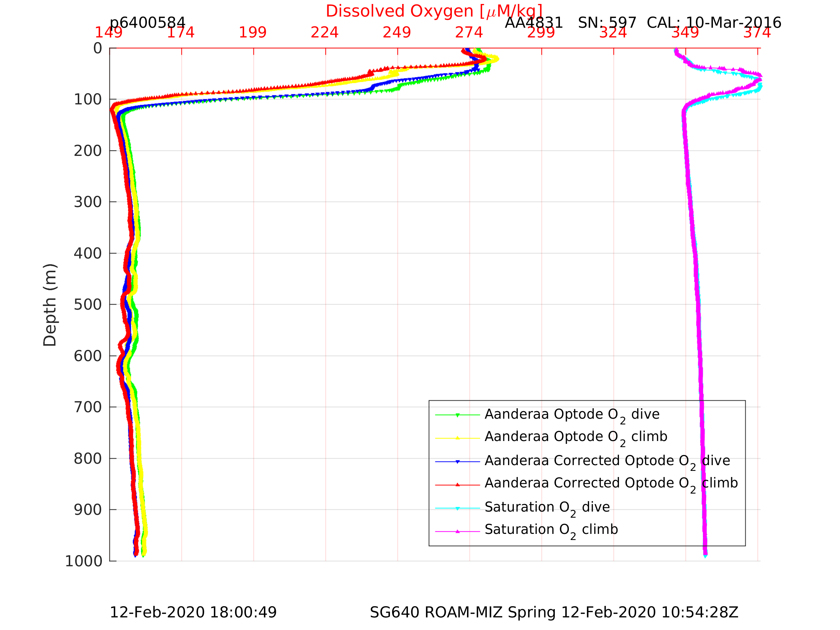Click the yellow legend line marker
This screenshot has width=840, height=630.
[x=458, y=438]
